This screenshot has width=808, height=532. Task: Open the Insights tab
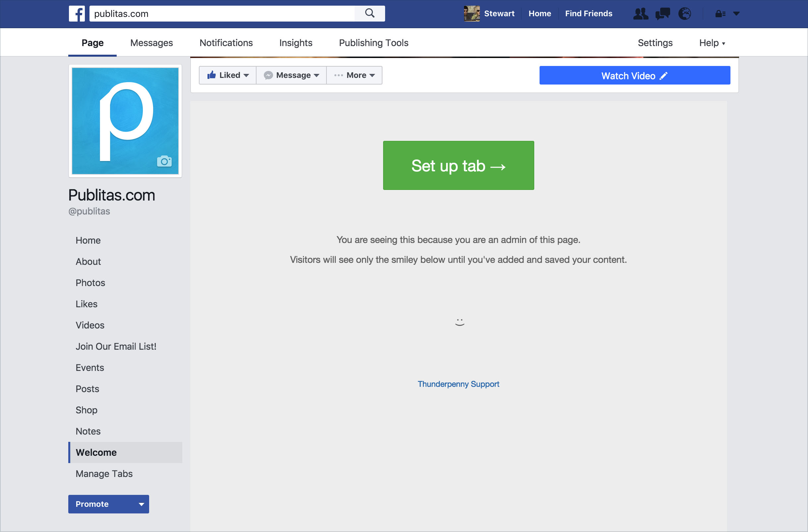pos(296,43)
